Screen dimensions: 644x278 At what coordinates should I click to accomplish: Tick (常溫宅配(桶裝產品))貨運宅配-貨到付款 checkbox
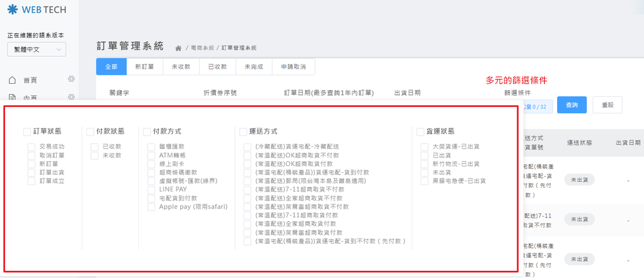247,173
